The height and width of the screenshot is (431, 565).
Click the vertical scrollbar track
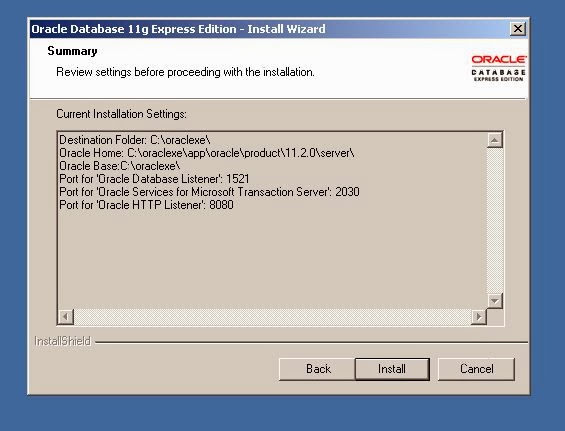[495, 221]
